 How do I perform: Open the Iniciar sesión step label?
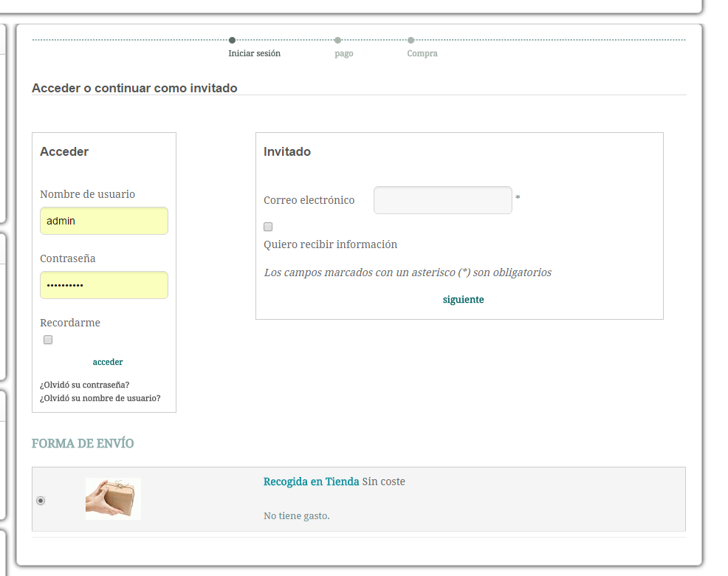pyautogui.click(x=254, y=54)
